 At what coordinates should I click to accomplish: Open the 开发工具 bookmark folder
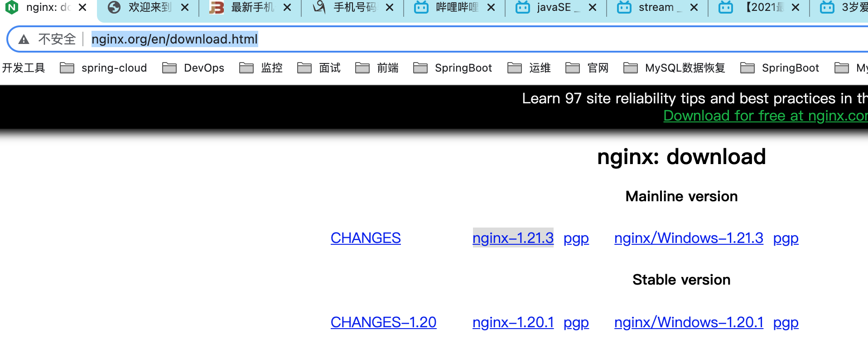click(x=24, y=68)
